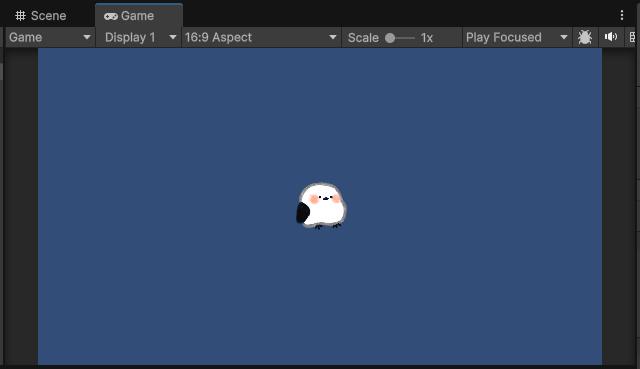
Task: Click the Scale slider handle
Action: click(x=390, y=38)
